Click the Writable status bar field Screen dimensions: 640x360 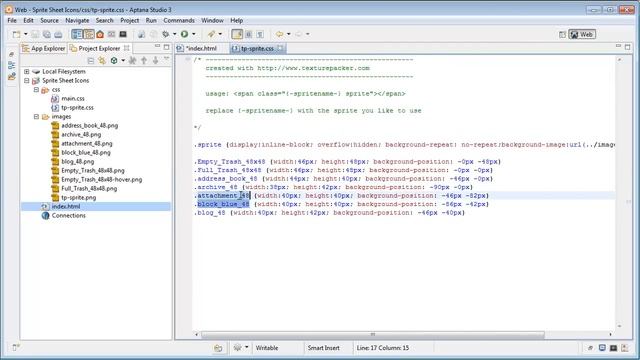tap(267, 348)
